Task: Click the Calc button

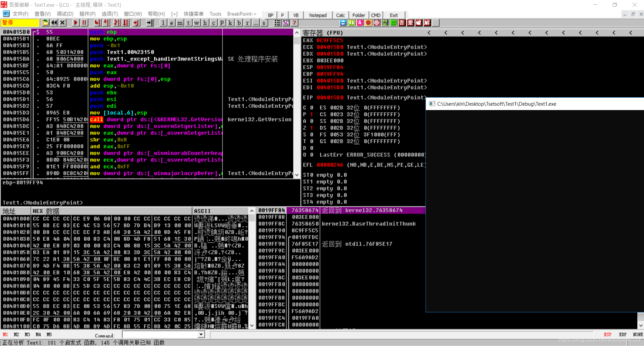Action: click(x=340, y=15)
